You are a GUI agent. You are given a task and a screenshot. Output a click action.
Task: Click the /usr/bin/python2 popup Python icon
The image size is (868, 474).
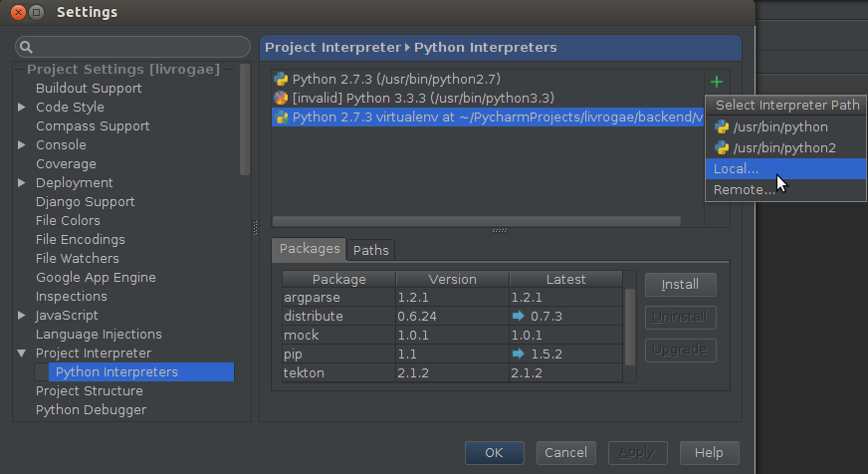tap(722, 147)
